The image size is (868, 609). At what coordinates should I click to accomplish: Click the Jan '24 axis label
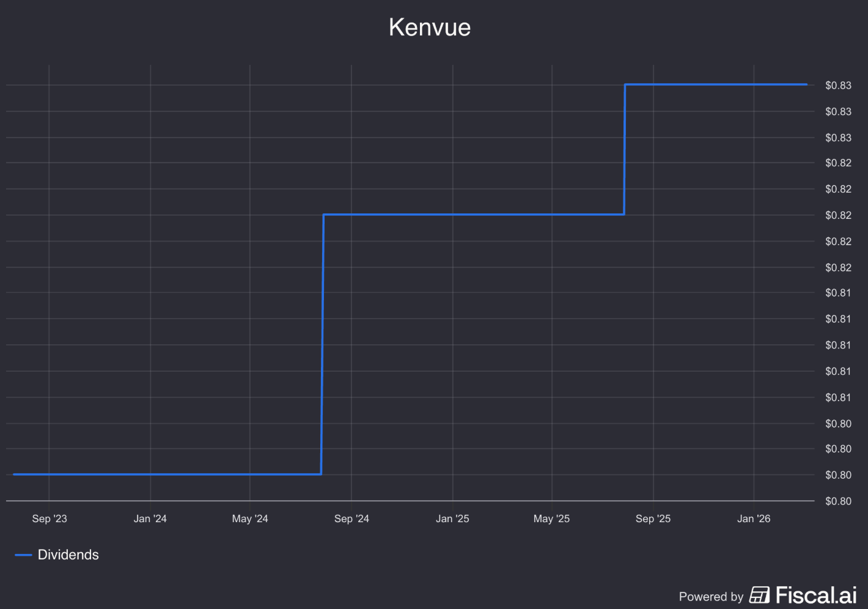[150, 519]
